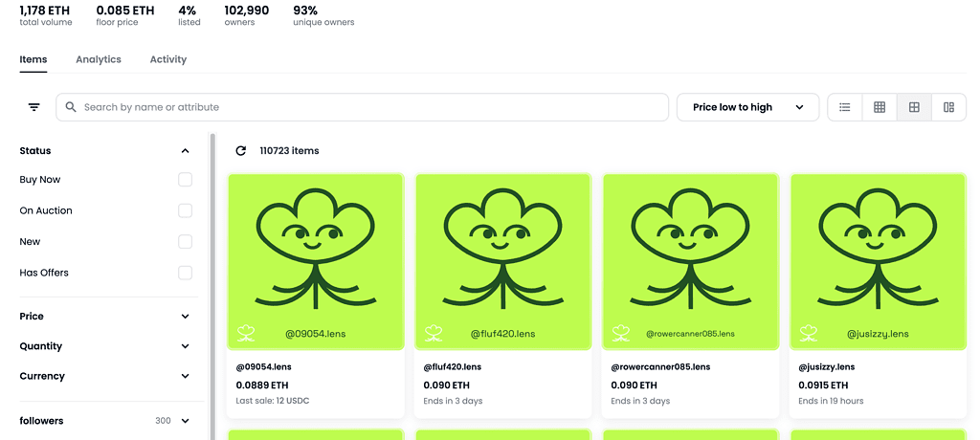
Task: Collapse the Status filter section
Action: 185,151
